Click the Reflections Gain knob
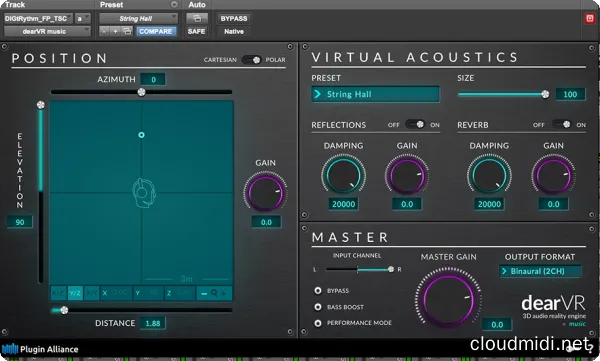This screenshot has width=600, height=361. click(x=407, y=175)
